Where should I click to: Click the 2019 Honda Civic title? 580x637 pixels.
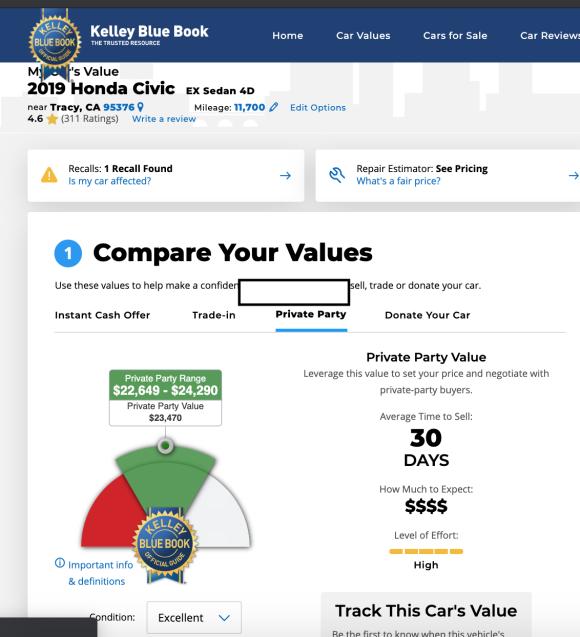pos(101,89)
